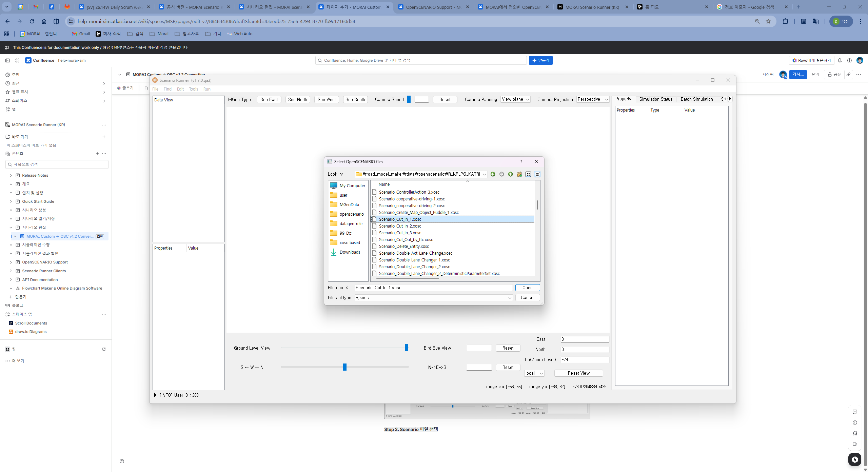Click the green Back arrow in file dialog

(x=493, y=174)
